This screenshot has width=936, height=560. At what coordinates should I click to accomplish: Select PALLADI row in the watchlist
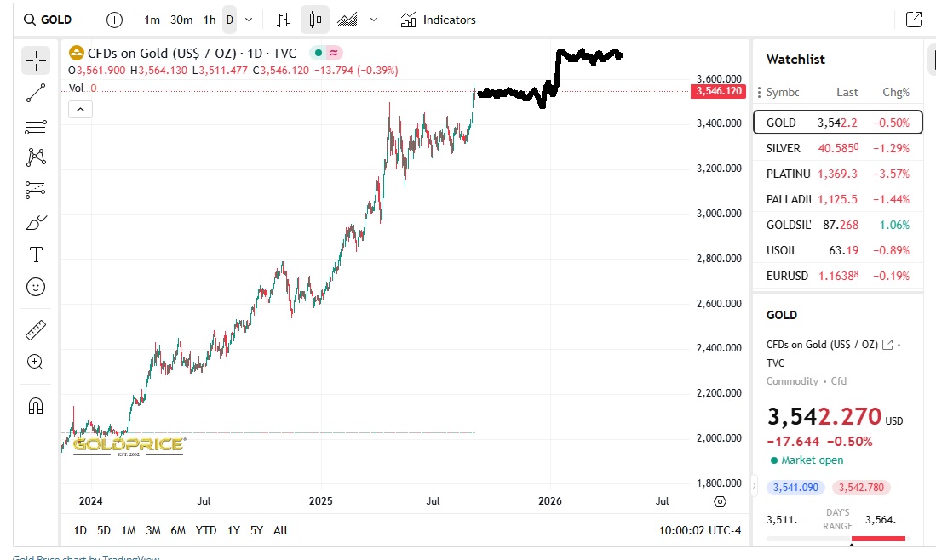click(x=837, y=199)
